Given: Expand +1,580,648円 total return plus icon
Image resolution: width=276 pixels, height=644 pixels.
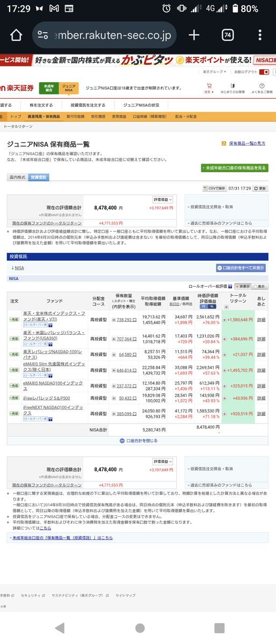Looking at the screenshot, I should (x=224, y=319).
